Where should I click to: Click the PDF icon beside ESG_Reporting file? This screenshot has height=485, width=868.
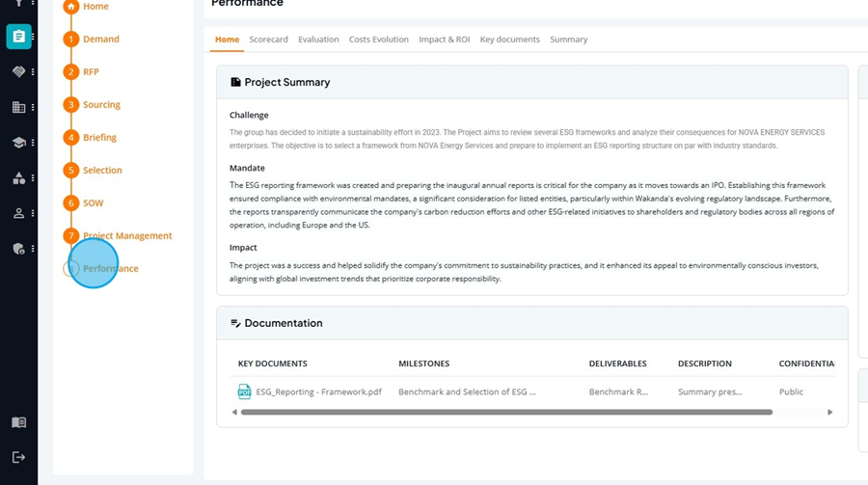point(244,391)
